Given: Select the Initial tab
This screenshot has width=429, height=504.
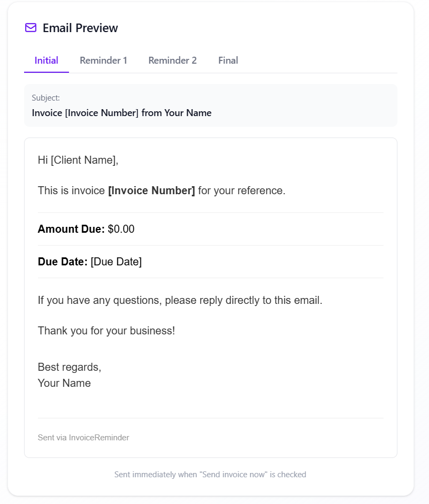Looking at the screenshot, I should tap(46, 60).
